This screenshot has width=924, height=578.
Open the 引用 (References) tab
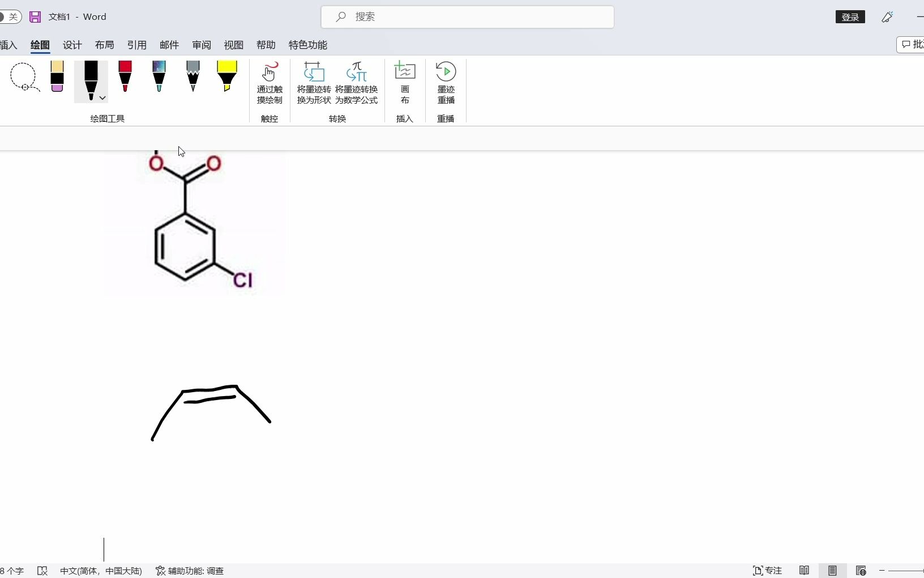point(137,45)
